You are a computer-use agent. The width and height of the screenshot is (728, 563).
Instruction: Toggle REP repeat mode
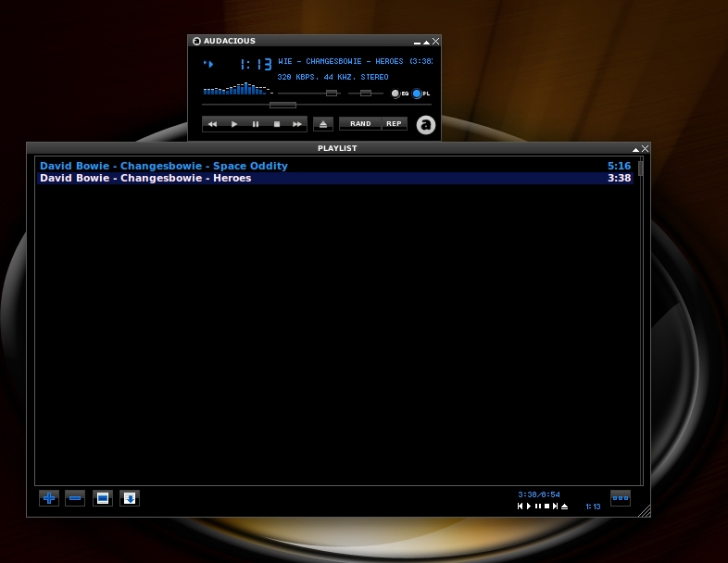395,124
